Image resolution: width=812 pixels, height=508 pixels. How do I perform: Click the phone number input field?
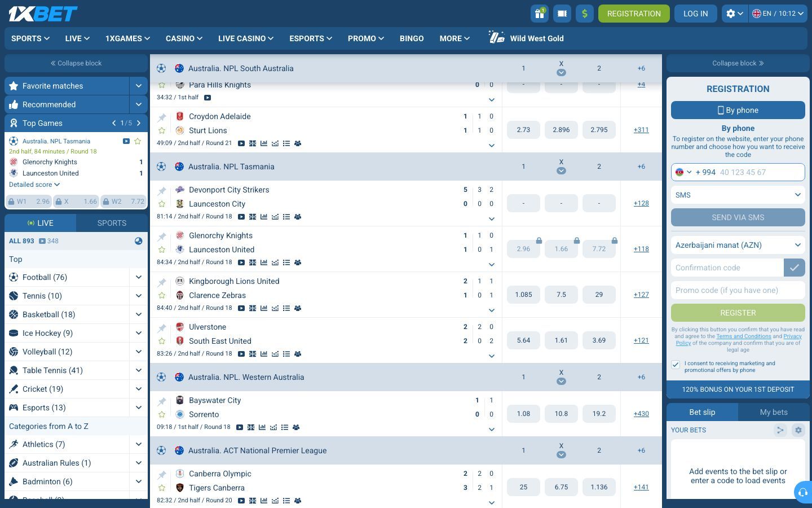(x=761, y=172)
